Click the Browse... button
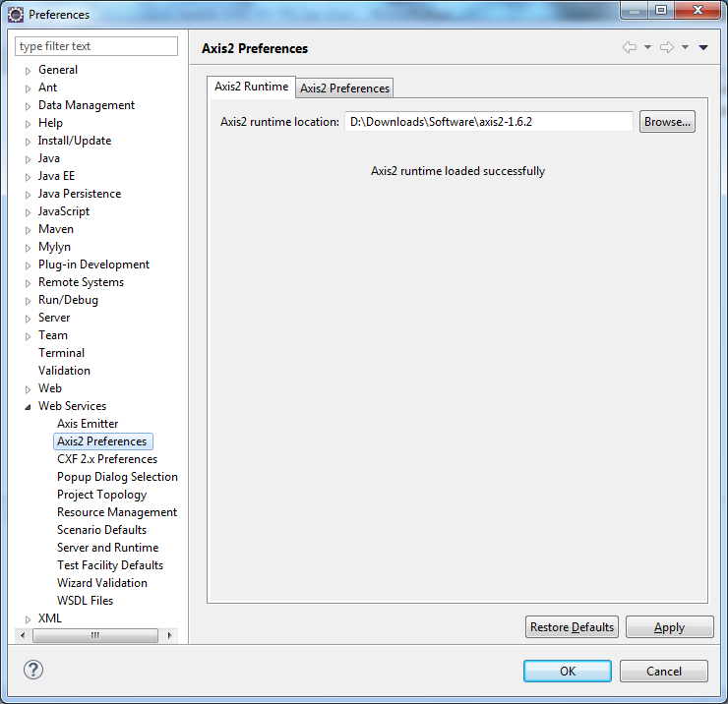728x704 pixels. point(667,122)
